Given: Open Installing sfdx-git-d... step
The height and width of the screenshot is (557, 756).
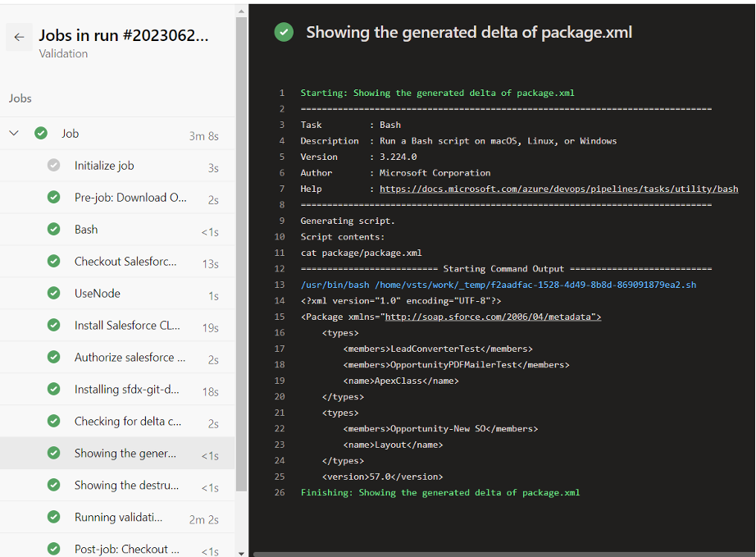Looking at the screenshot, I should click(x=117, y=389).
